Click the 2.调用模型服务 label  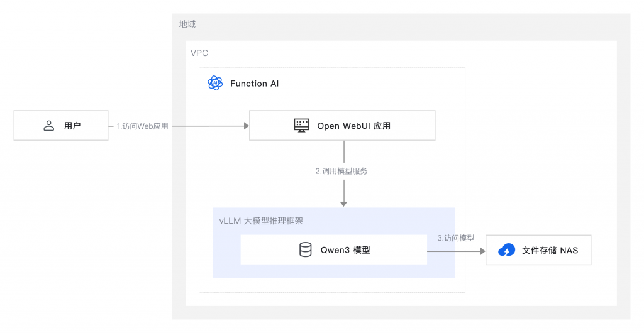[x=341, y=171]
